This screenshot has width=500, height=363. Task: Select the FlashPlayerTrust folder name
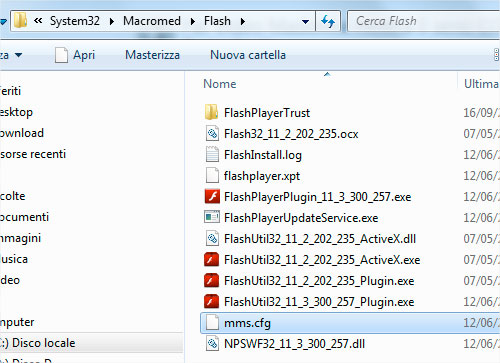click(x=267, y=113)
